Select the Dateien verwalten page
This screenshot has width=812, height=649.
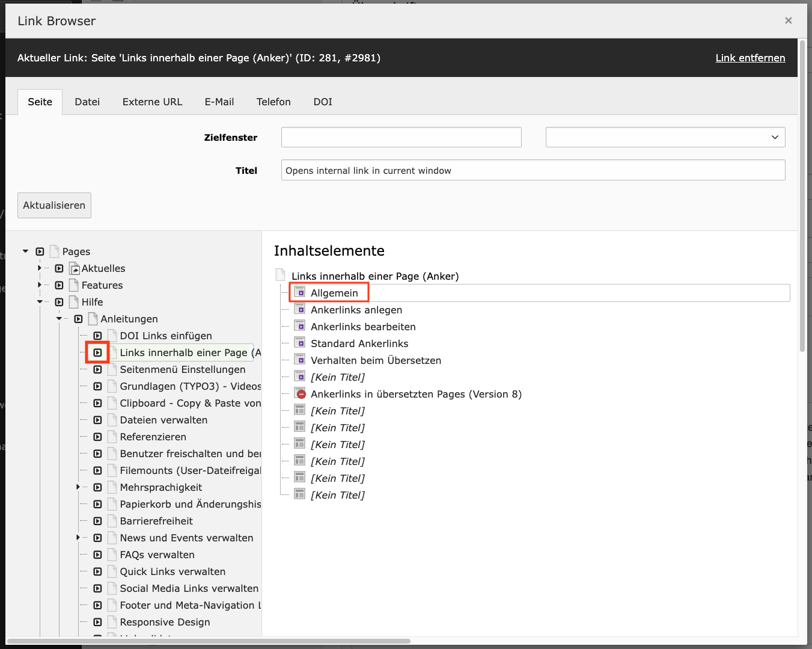pos(163,420)
